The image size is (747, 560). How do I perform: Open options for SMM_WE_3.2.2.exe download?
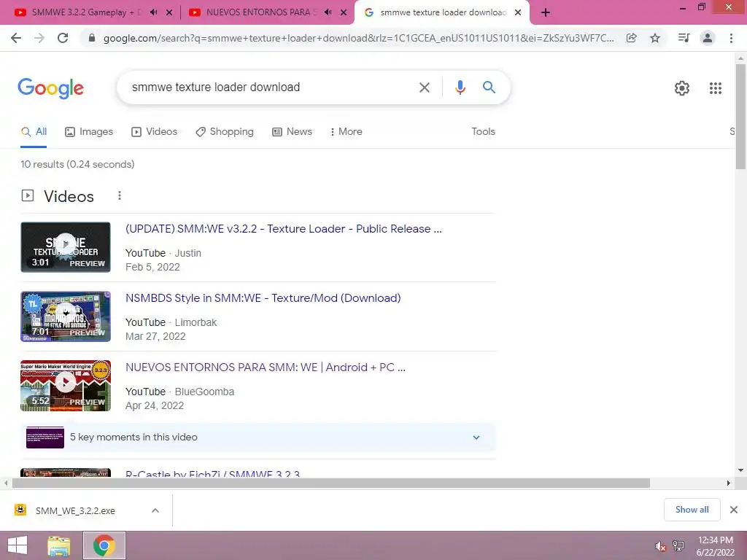[x=155, y=510]
